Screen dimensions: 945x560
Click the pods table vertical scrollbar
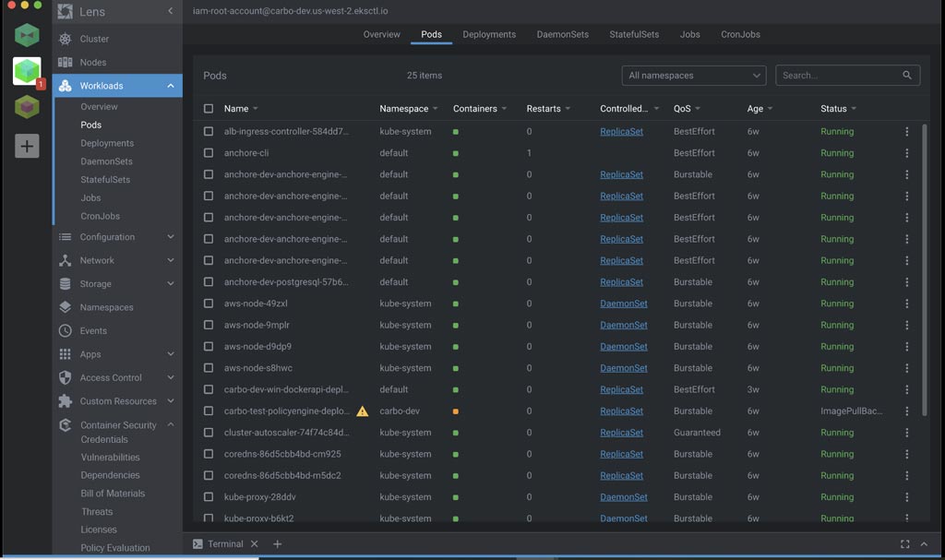[925, 270]
